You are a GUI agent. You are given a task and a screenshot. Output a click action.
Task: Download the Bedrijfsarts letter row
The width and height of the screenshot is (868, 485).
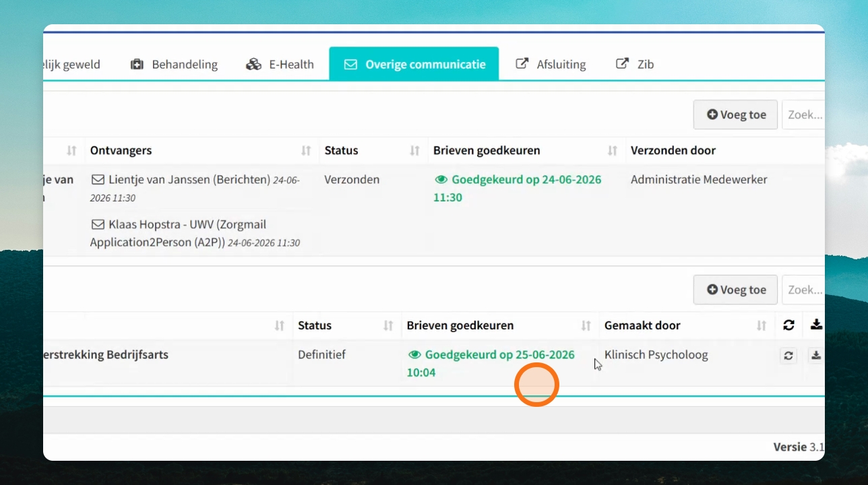coord(816,355)
